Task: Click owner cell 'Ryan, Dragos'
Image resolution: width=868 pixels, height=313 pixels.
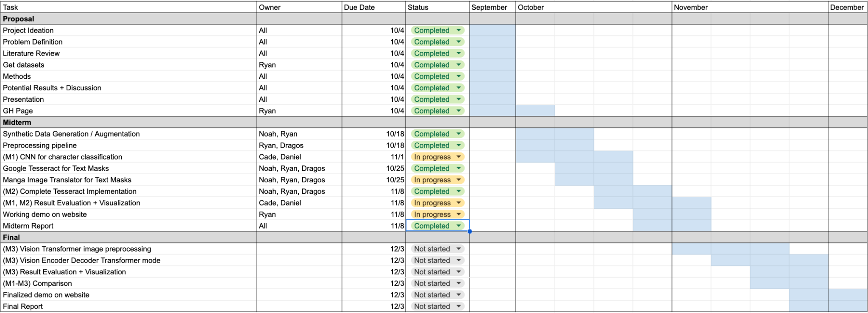Action: [299, 145]
